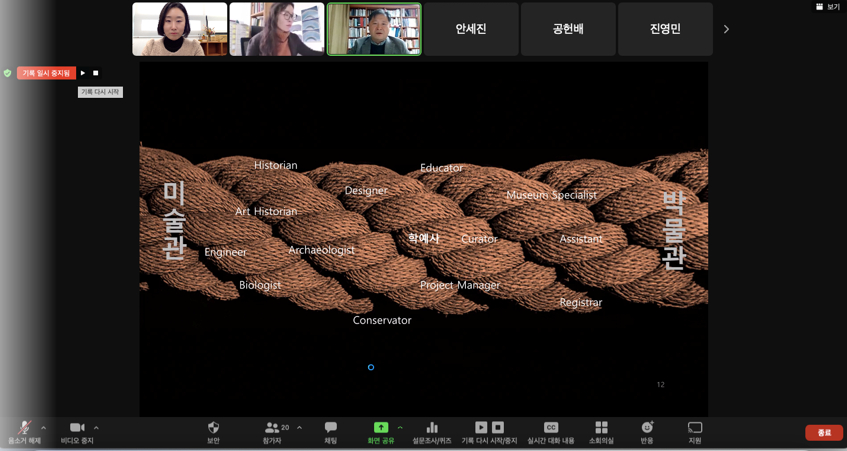Stop recording with top-left square button

tap(96, 73)
